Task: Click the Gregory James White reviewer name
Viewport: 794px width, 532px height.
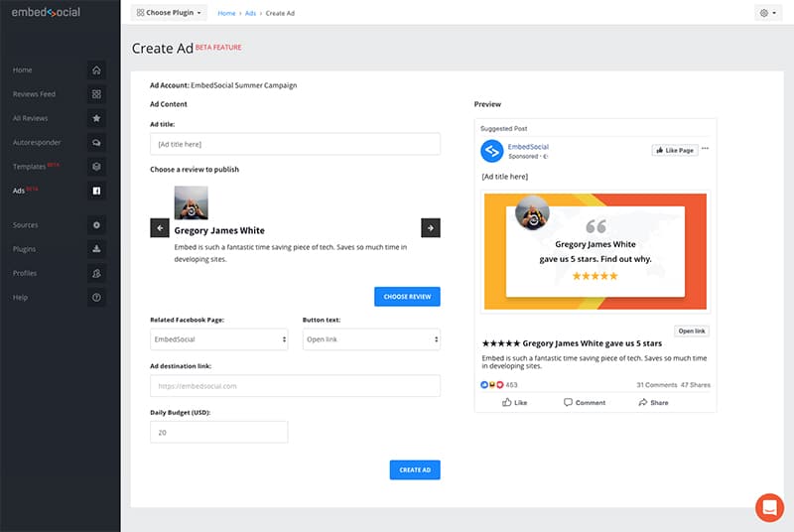Action: pos(219,230)
